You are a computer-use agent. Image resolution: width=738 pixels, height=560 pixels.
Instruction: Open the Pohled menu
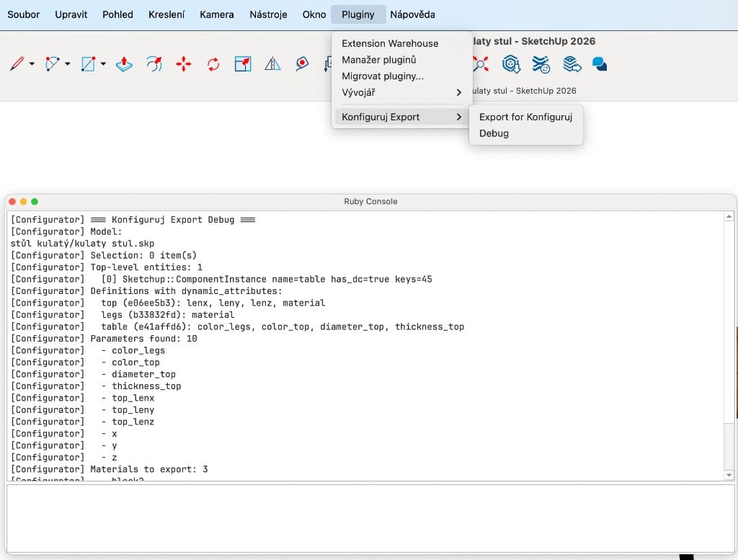(117, 14)
